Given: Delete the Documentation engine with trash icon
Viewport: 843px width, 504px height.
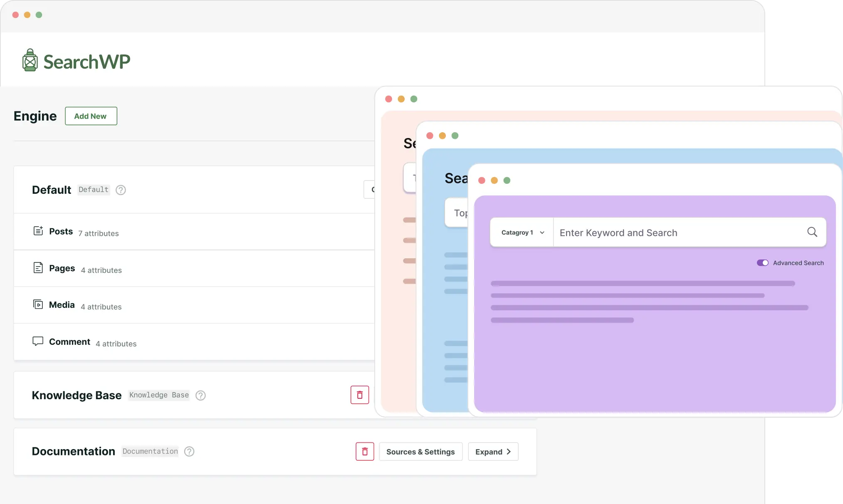Looking at the screenshot, I should (365, 452).
